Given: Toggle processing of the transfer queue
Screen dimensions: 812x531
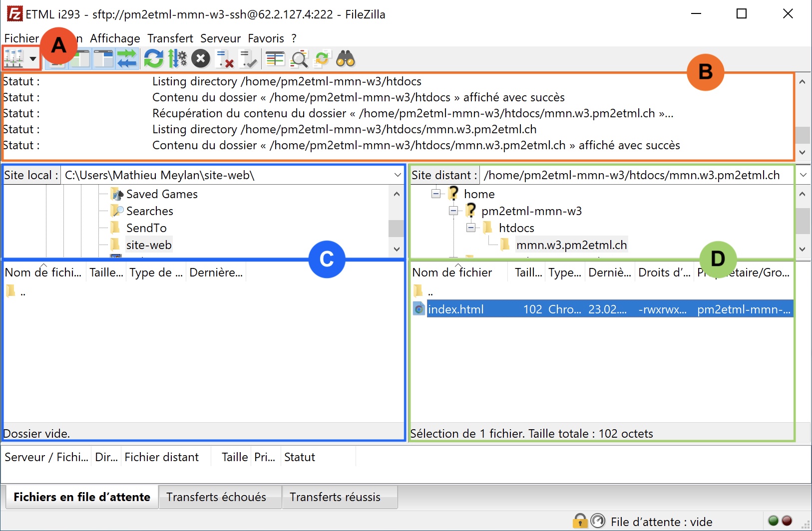Looking at the screenshot, I should tap(177, 59).
